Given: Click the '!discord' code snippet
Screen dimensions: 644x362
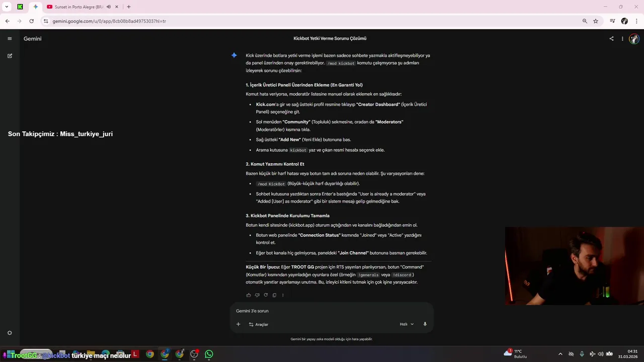Looking at the screenshot, I should (x=402, y=275).
